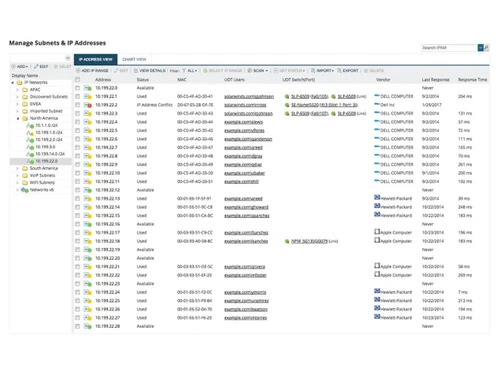Switch to the Chart View tab
The height and width of the screenshot is (375, 500).
(134, 59)
